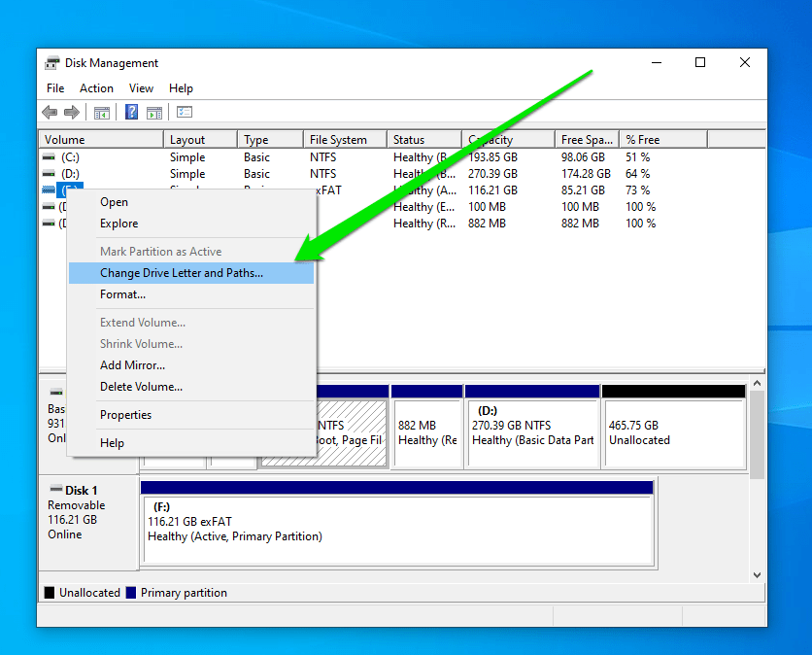The height and width of the screenshot is (655, 812).
Task: Open the Action menu
Action: [x=96, y=88]
